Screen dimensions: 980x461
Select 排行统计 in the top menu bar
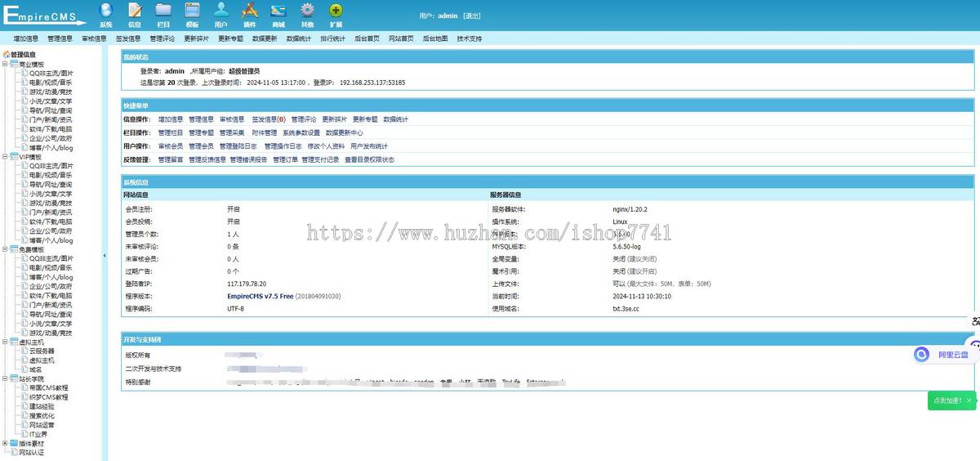click(x=332, y=38)
